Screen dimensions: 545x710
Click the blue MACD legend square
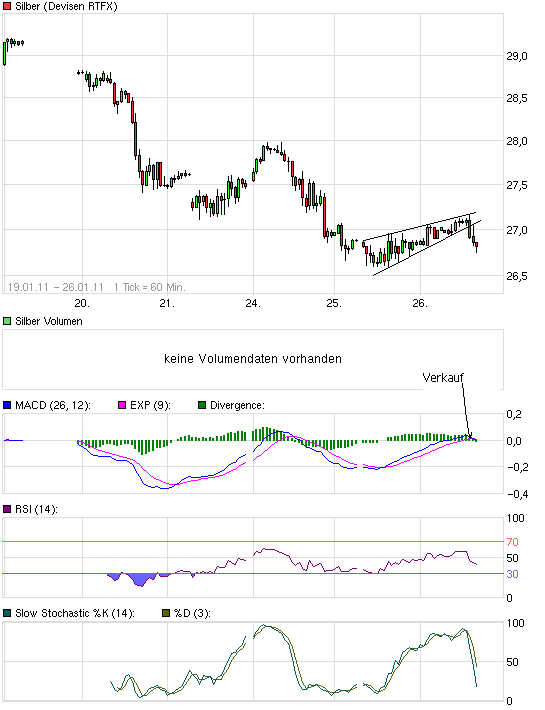pyautogui.click(x=7, y=405)
